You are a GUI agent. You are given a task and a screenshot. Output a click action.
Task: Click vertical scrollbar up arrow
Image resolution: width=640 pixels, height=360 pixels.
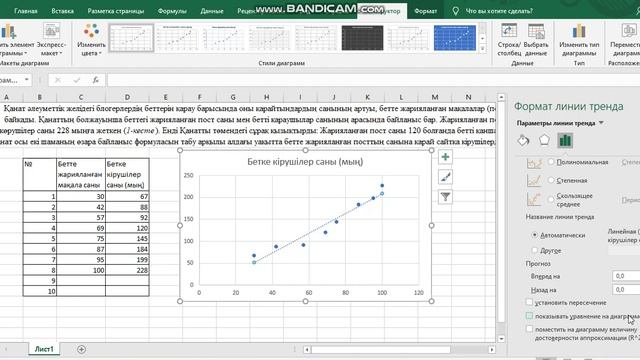point(501,97)
